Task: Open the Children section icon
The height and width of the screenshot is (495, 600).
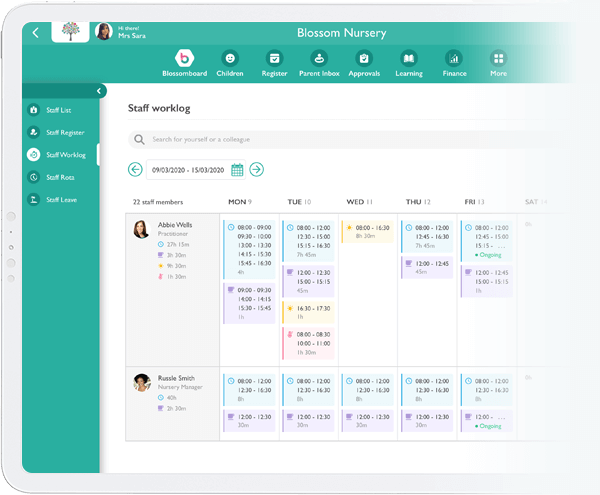Action: [230, 58]
